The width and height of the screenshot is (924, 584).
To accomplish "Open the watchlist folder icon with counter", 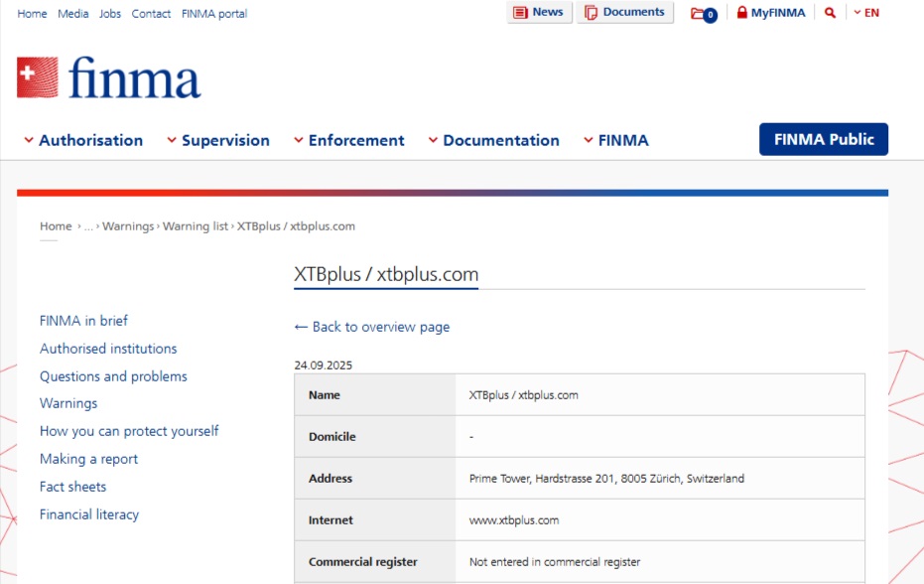I will [703, 14].
